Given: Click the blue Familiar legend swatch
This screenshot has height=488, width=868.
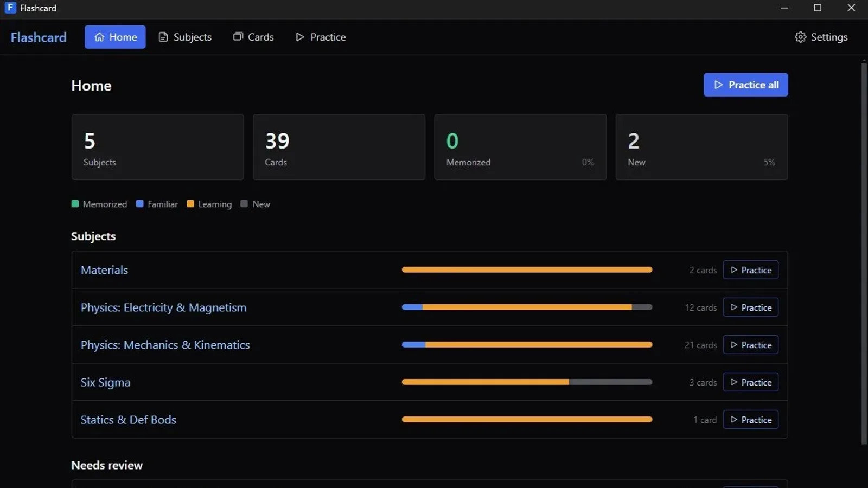Looking at the screenshot, I should [139, 204].
